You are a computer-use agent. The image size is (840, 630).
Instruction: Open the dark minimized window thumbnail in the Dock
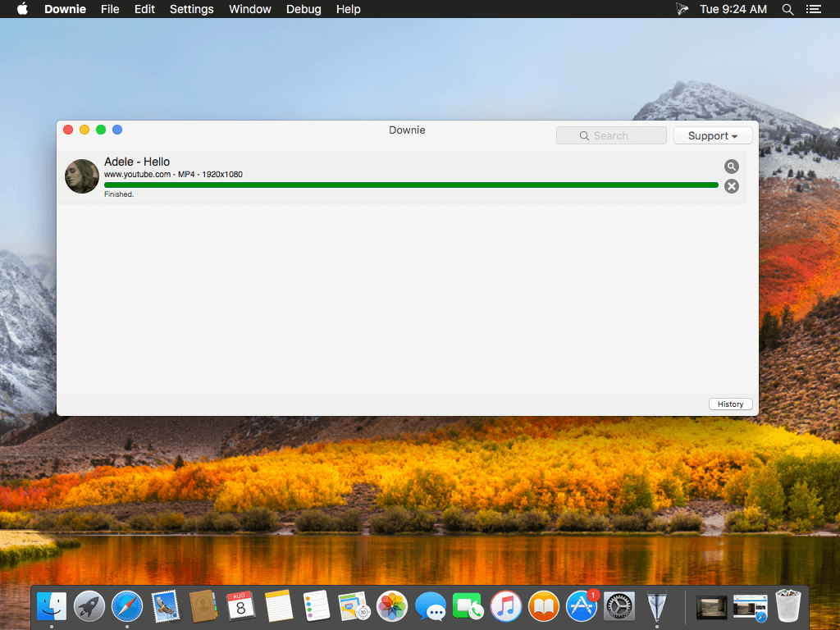[711, 608]
